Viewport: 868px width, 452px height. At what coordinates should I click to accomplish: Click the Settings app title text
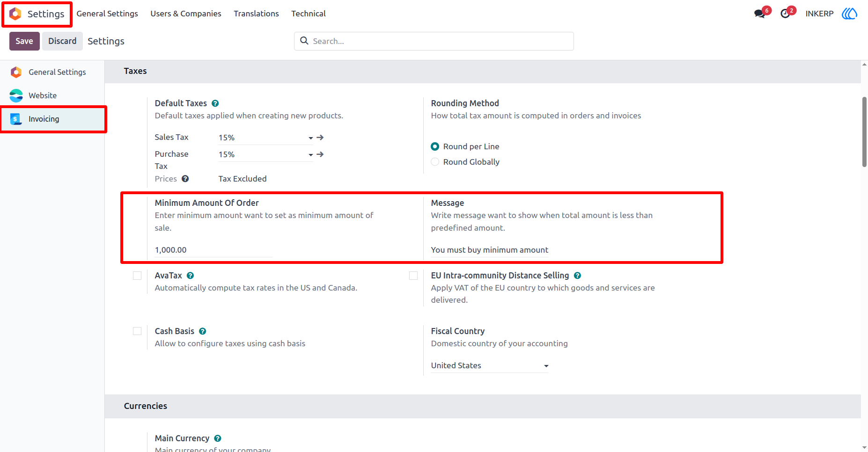click(x=46, y=14)
